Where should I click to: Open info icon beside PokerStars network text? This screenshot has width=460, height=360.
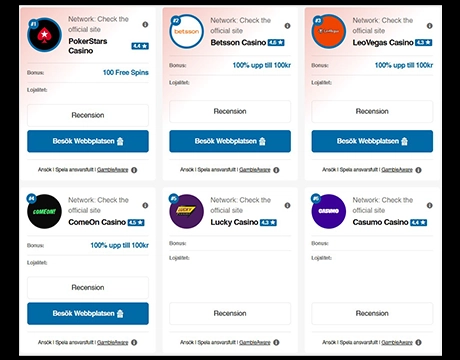145,24
